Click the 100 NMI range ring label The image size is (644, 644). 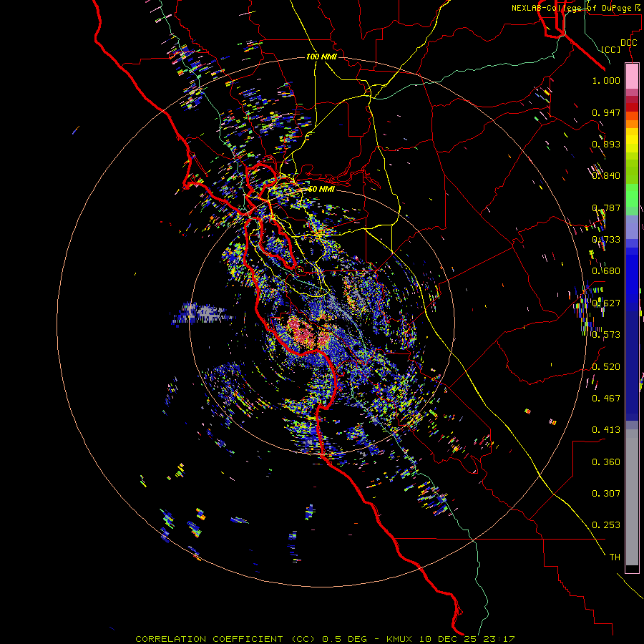pyautogui.click(x=321, y=57)
